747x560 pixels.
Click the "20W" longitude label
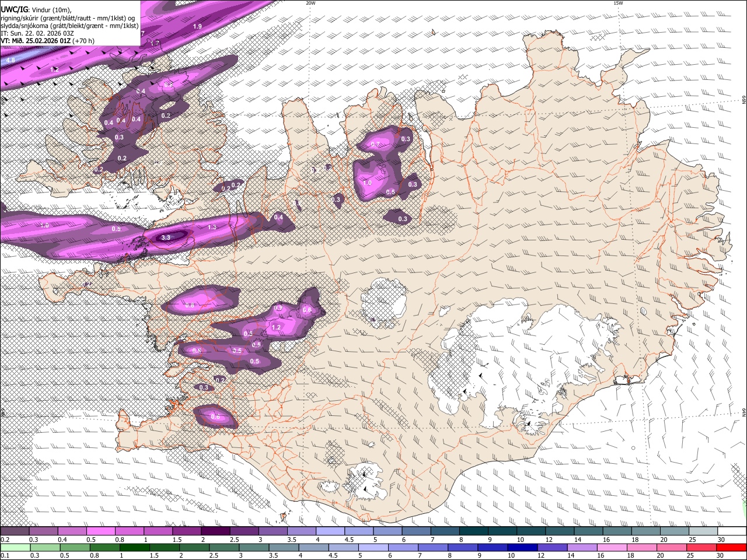(x=310, y=3)
